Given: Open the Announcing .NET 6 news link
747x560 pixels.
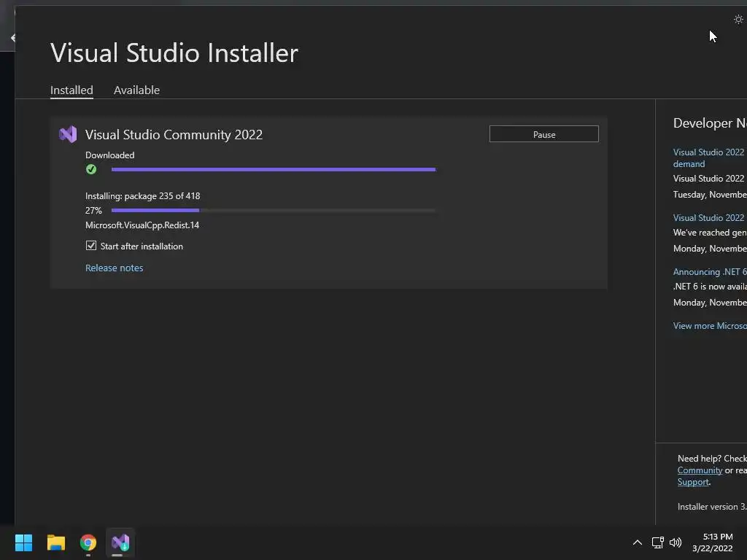Looking at the screenshot, I should pyautogui.click(x=710, y=272).
